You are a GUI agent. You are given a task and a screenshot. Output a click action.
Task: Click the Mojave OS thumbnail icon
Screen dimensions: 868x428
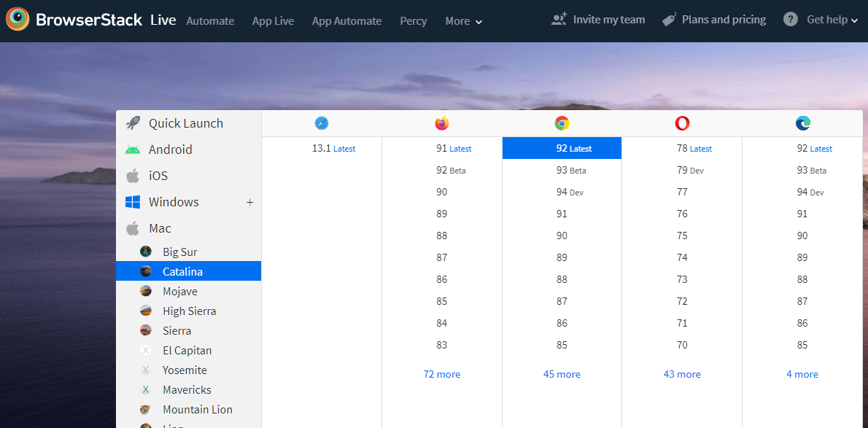click(146, 291)
